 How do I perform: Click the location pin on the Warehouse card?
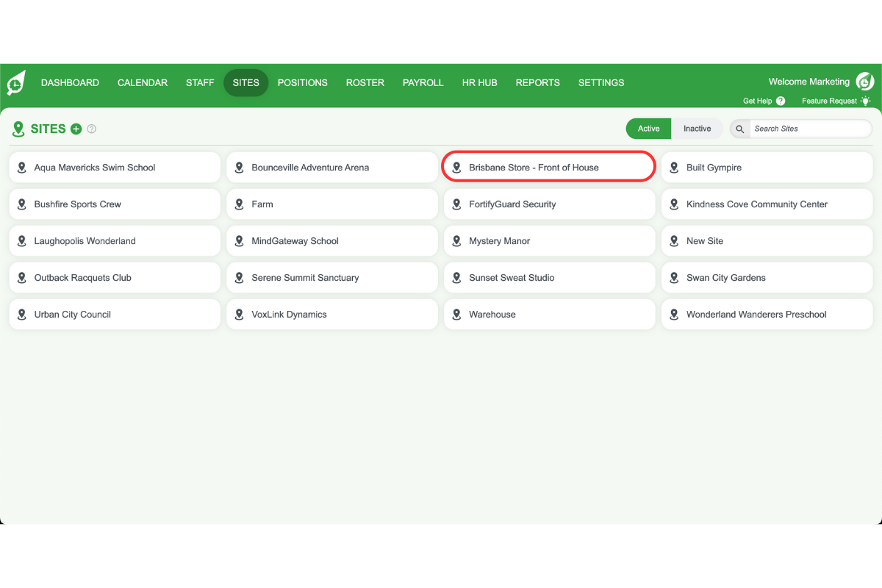click(x=456, y=314)
